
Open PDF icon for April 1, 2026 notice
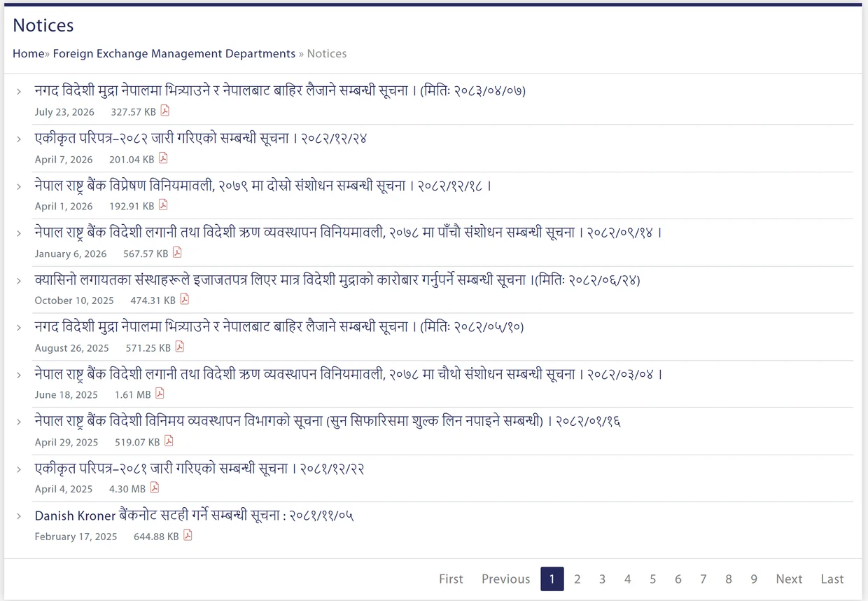tap(163, 205)
